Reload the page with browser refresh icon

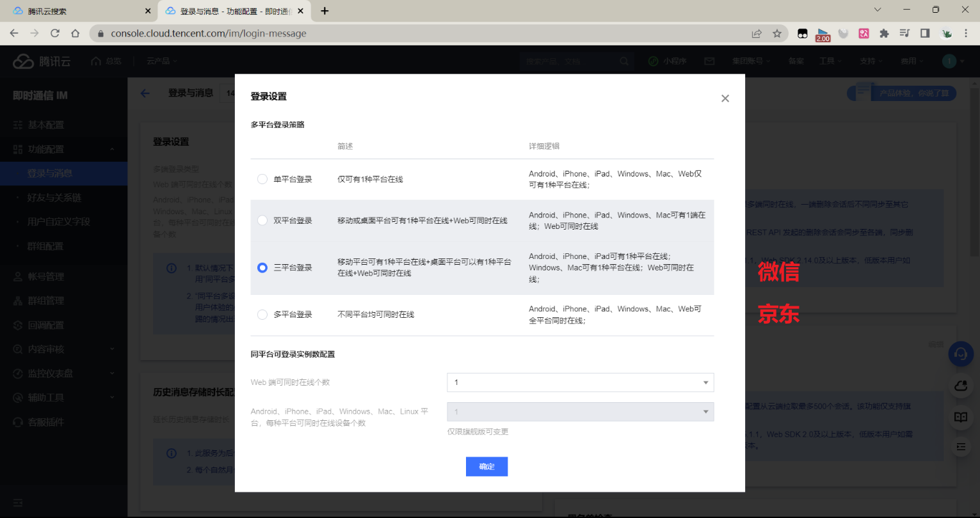(x=55, y=33)
